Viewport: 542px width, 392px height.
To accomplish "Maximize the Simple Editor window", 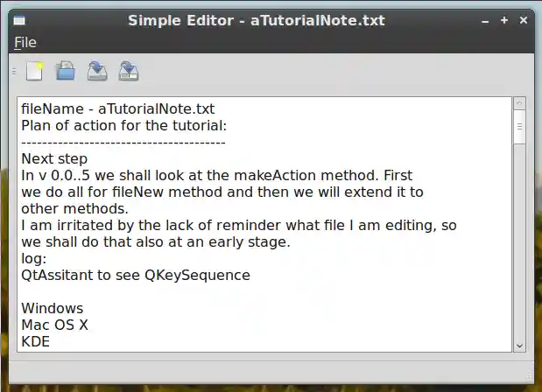I will tap(504, 20).
